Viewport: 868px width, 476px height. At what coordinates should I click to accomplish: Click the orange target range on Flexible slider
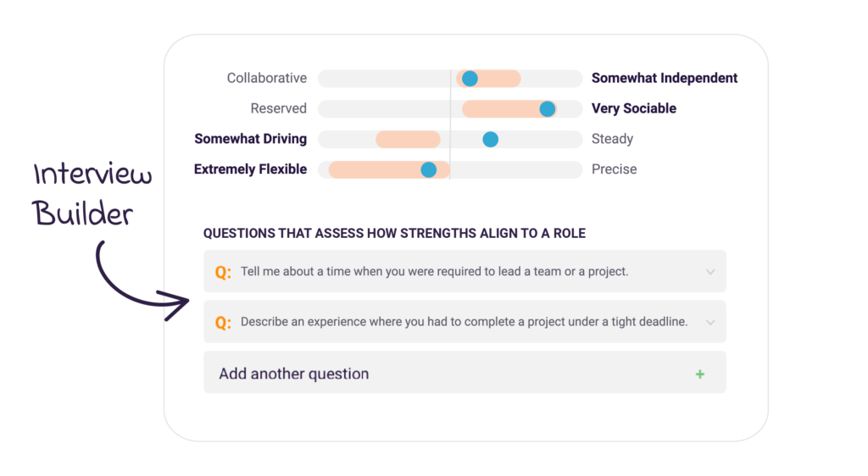tap(373, 170)
